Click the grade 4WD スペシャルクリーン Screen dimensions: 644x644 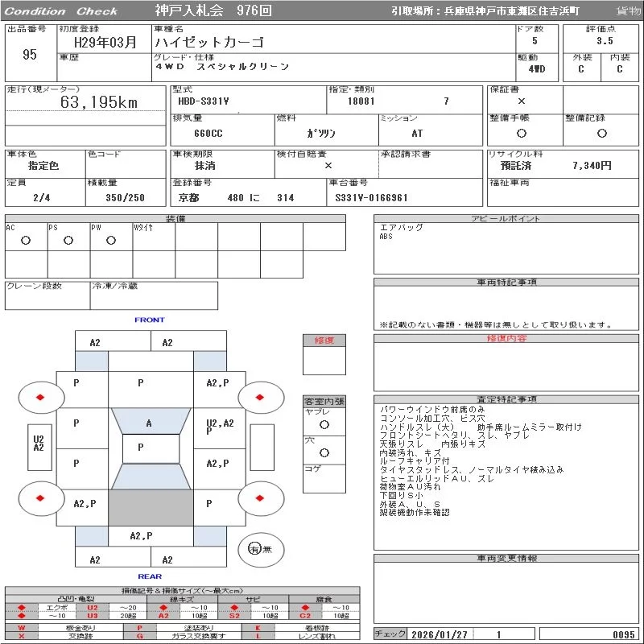[x=222, y=67]
